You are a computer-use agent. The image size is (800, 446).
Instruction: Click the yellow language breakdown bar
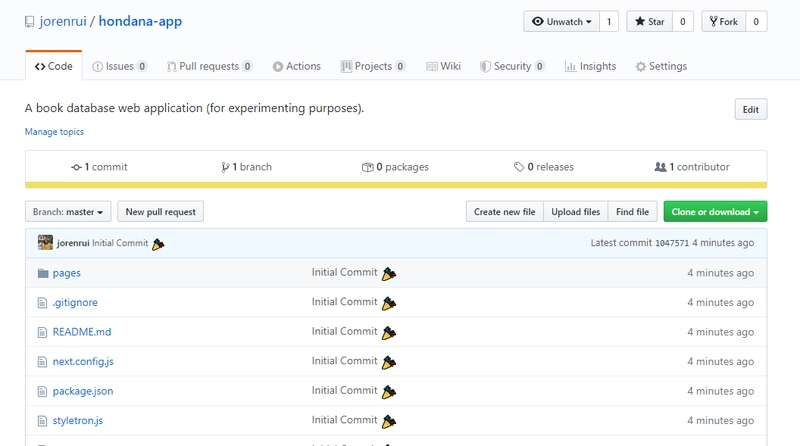tap(396, 185)
